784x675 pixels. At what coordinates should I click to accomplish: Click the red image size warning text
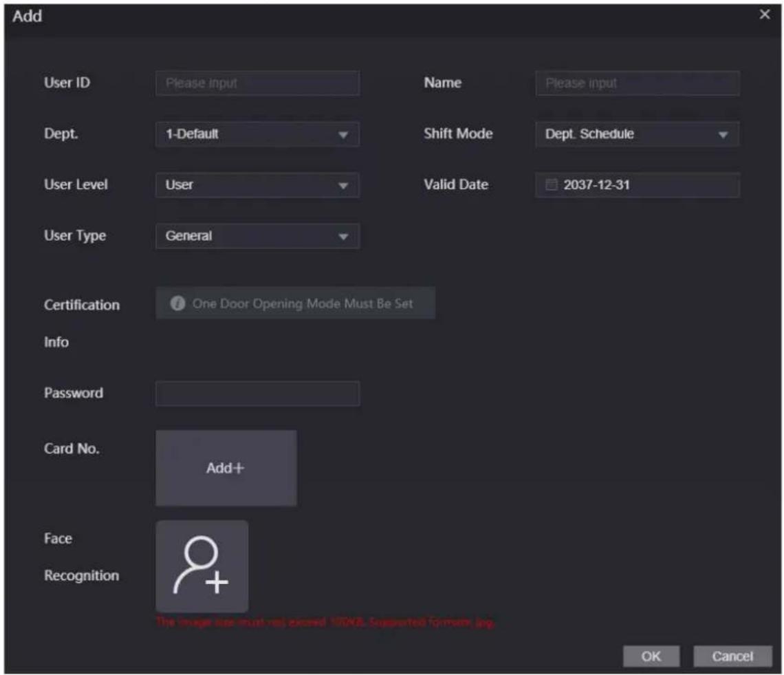pos(325,622)
